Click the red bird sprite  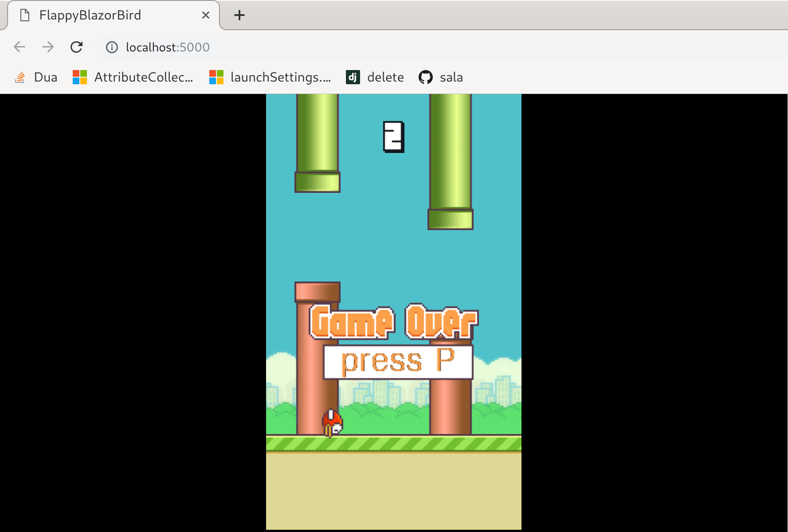333,422
